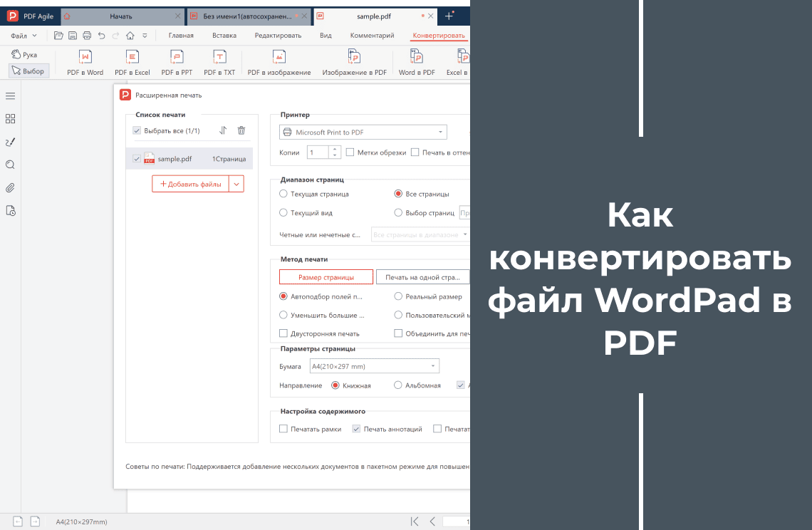The height and width of the screenshot is (530, 812).
Task: Open the search tool in left sidebar
Action: 10,165
